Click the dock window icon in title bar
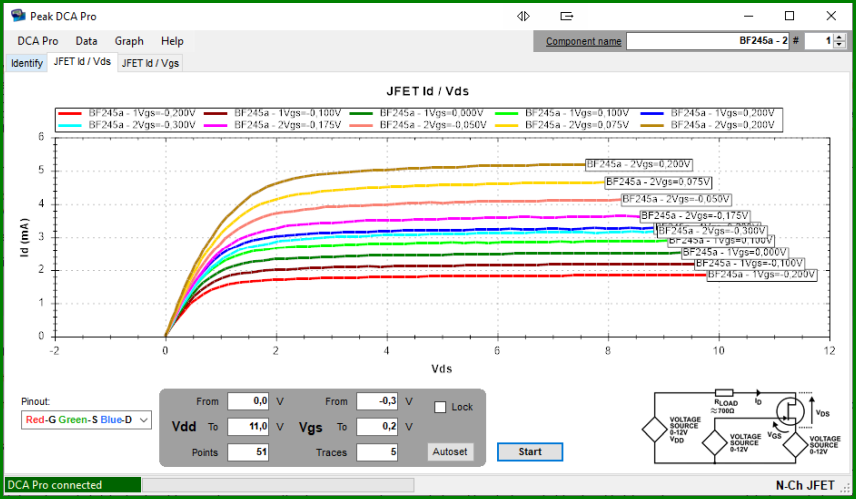 (567, 16)
